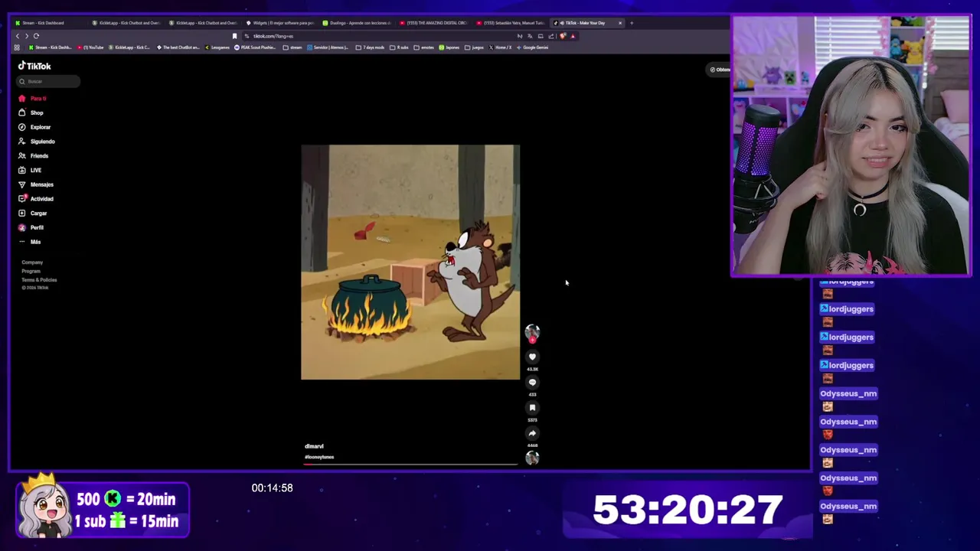Click the Buscar search field

click(x=48, y=81)
